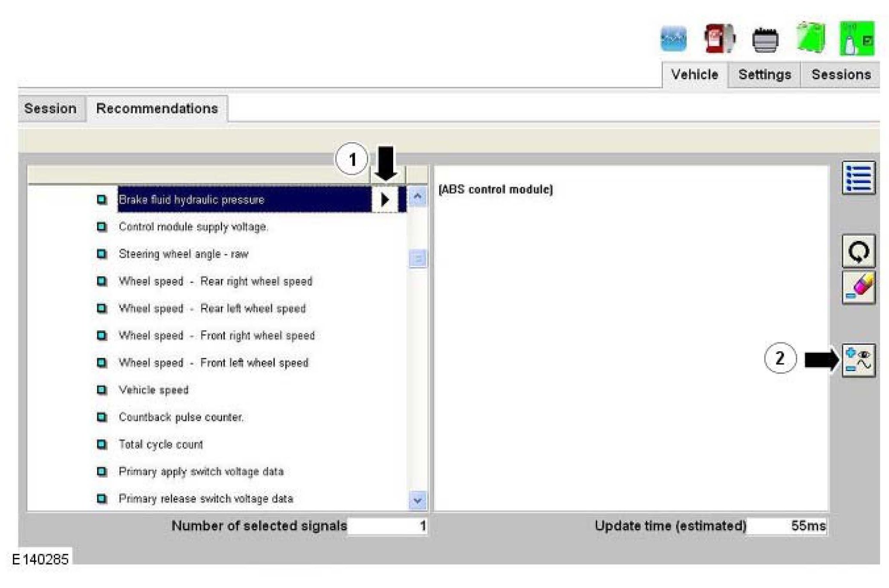
Task: Click the signal list scrollbar thumb
Action: click(417, 259)
